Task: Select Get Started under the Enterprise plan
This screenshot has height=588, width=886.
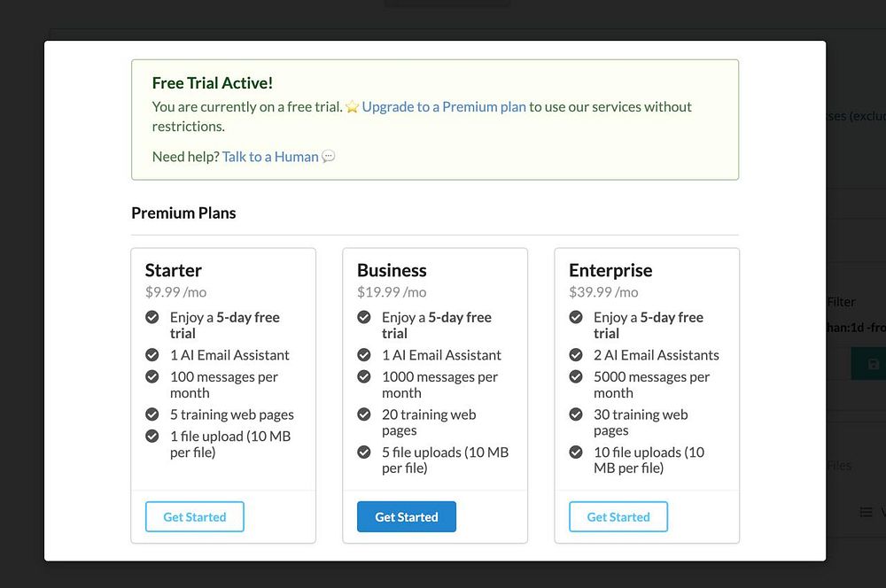Action: (x=618, y=517)
